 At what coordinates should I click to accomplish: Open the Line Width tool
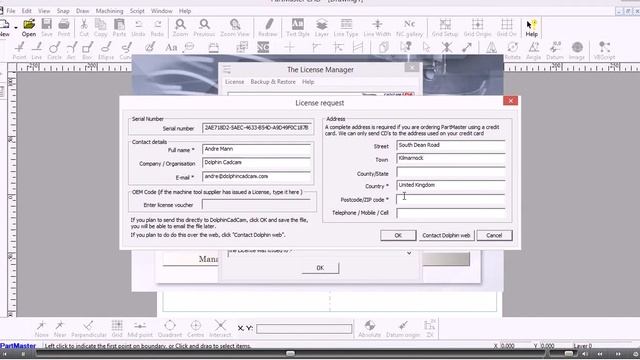point(377,27)
